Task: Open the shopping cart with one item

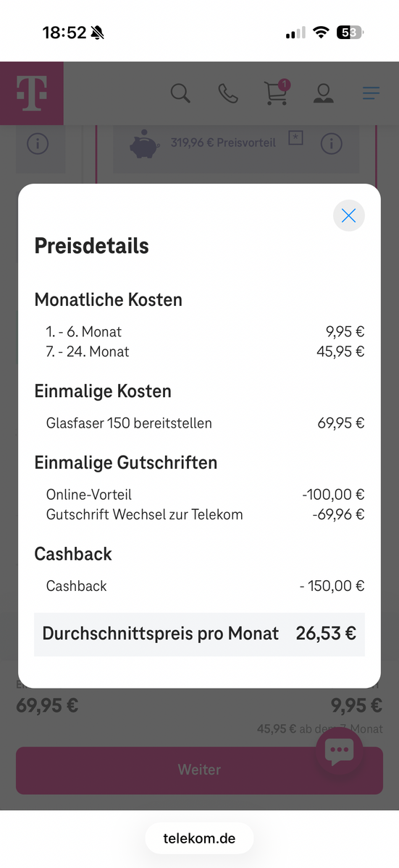Action: click(277, 93)
